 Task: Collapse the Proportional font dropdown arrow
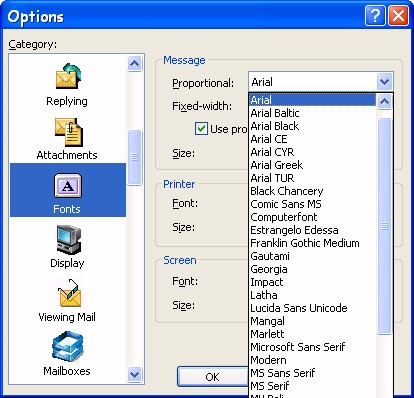point(384,82)
